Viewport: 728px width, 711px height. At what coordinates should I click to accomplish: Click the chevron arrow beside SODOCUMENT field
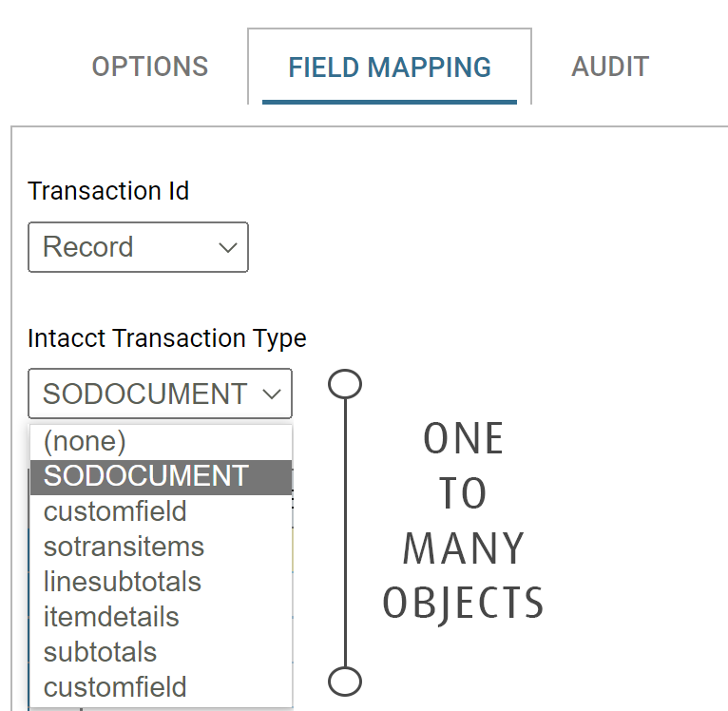click(272, 394)
